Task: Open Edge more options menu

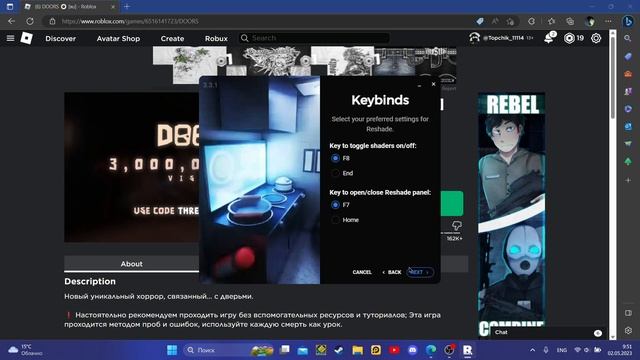Action: point(608,21)
